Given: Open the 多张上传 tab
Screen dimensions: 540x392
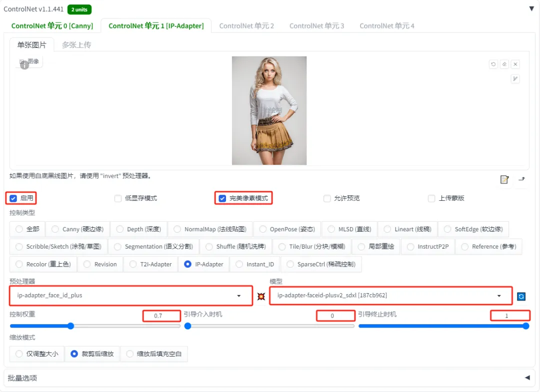Looking at the screenshot, I should [76, 45].
